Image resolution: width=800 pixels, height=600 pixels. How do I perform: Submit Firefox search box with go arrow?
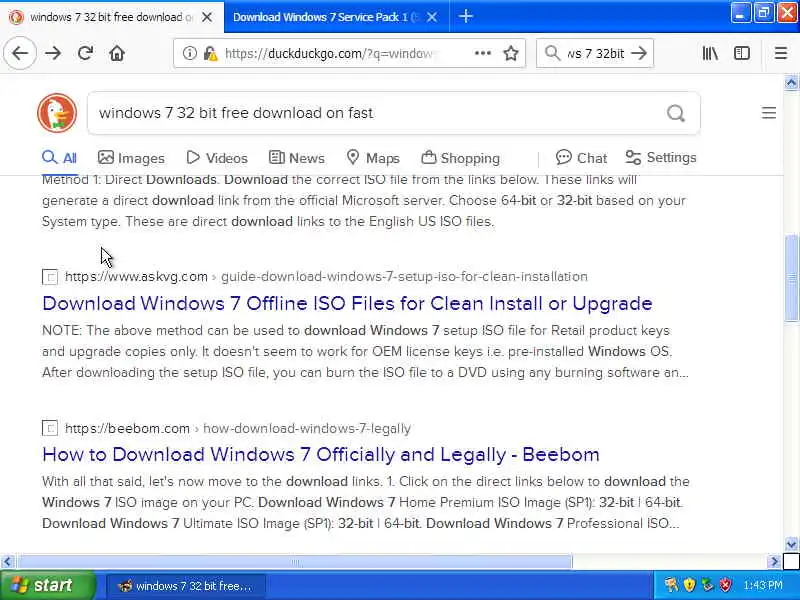click(639, 53)
